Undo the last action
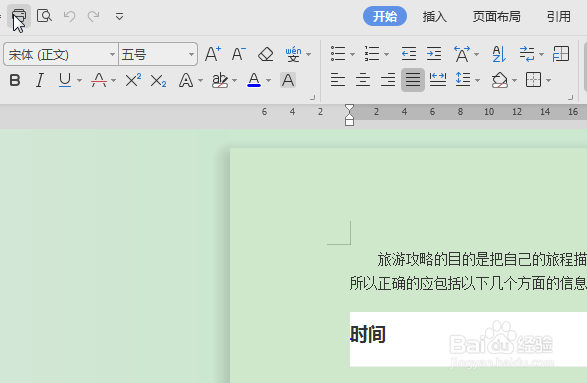 click(70, 16)
